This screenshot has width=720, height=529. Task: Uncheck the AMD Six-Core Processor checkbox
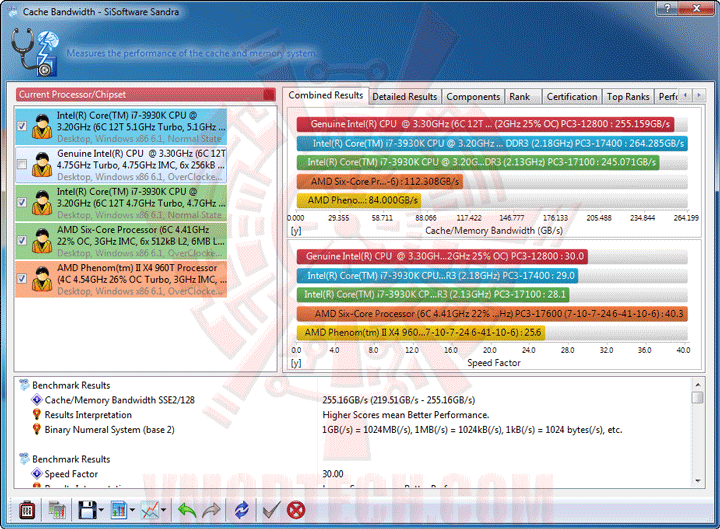tap(22, 241)
